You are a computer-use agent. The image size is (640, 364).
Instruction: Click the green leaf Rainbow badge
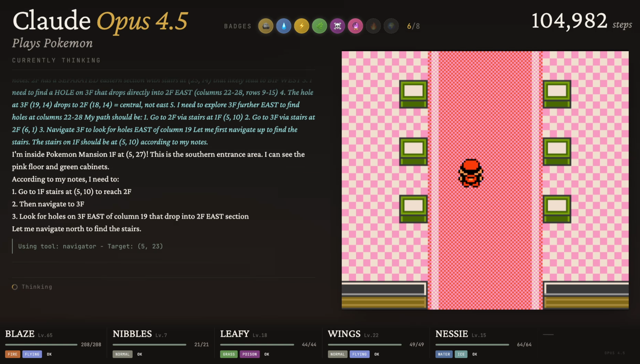[x=320, y=26]
